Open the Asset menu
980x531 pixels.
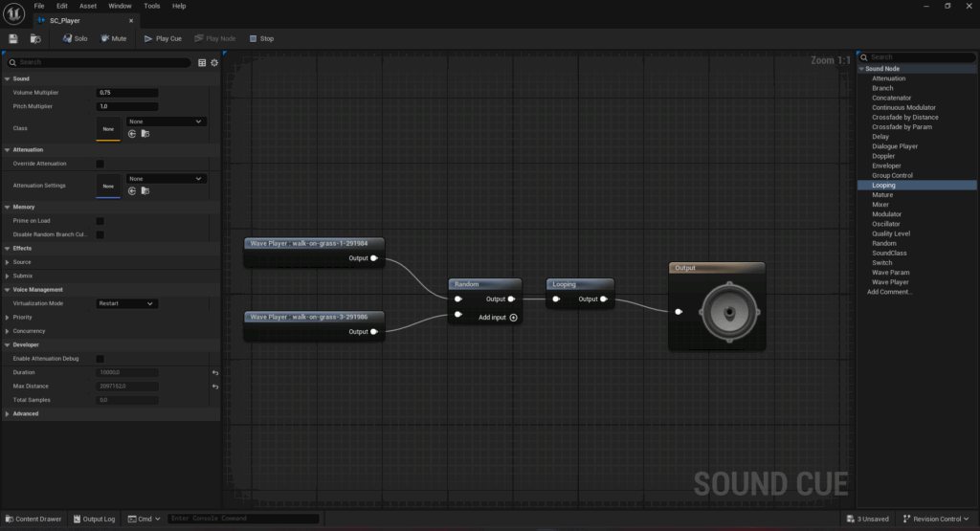[88, 6]
